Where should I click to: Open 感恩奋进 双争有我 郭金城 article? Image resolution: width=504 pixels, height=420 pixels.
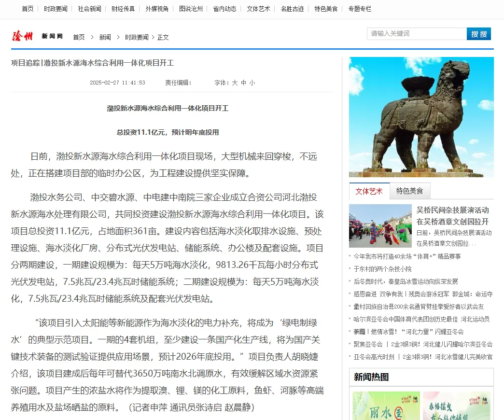coord(423,294)
